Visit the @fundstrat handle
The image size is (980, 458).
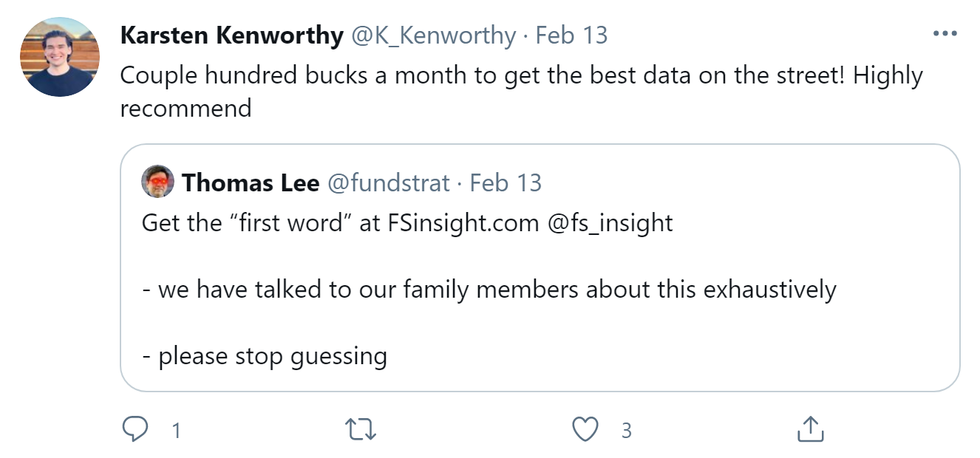pyautogui.click(x=388, y=182)
